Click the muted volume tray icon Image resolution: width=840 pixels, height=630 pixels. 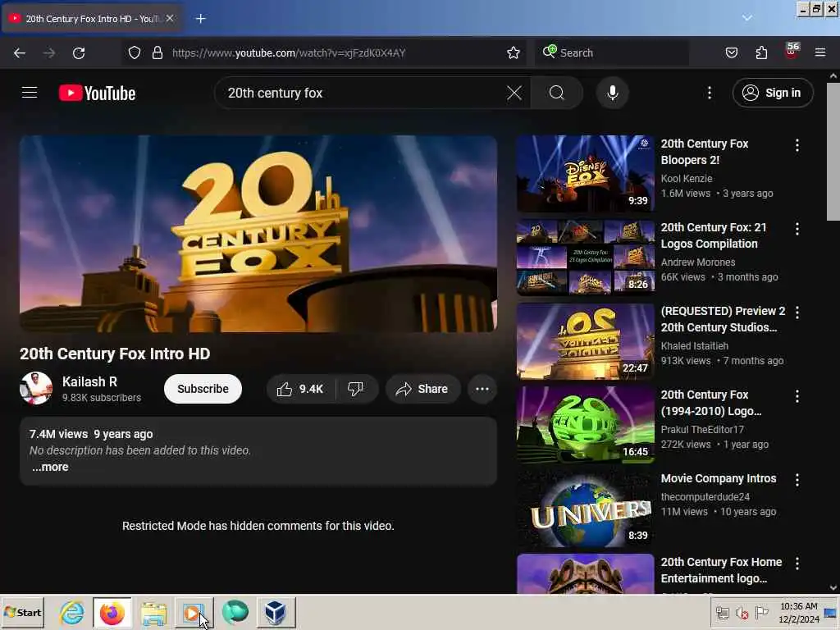pyautogui.click(x=742, y=613)
